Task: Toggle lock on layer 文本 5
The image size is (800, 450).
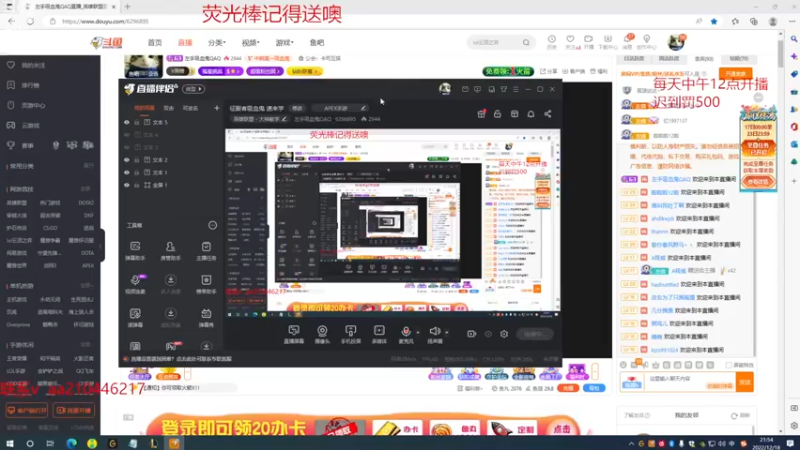Action: [x=137, y=122]
